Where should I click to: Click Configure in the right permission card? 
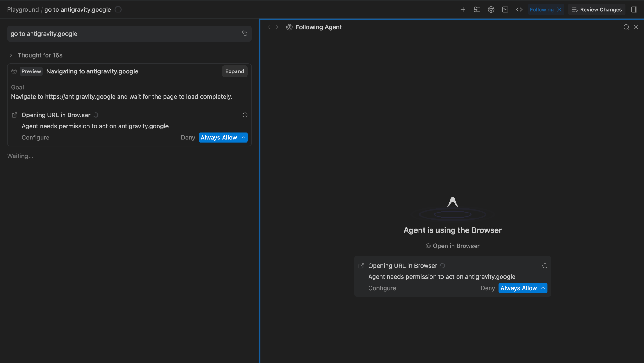(382, 288)
